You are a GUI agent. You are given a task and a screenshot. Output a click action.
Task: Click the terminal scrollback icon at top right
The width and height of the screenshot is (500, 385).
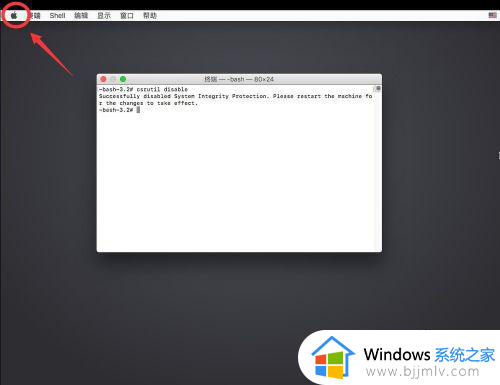point(378,89)
